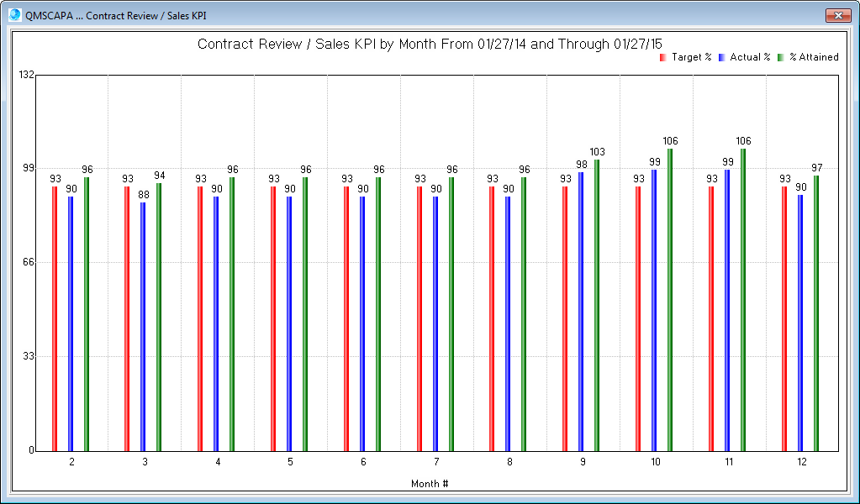Click the blue 88 bar for month 3
Screen dimensions: 860x504
[144, 326]
